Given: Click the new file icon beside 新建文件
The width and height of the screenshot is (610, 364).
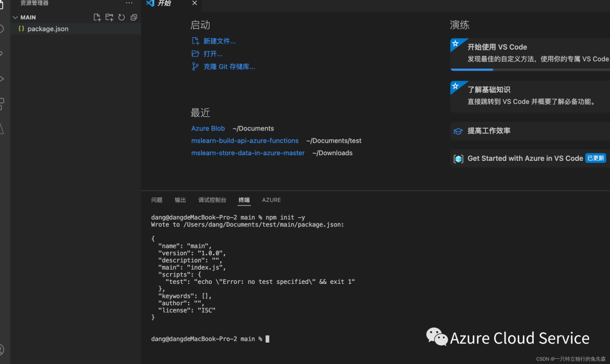Looking at the screenshot, I should 195,41.
